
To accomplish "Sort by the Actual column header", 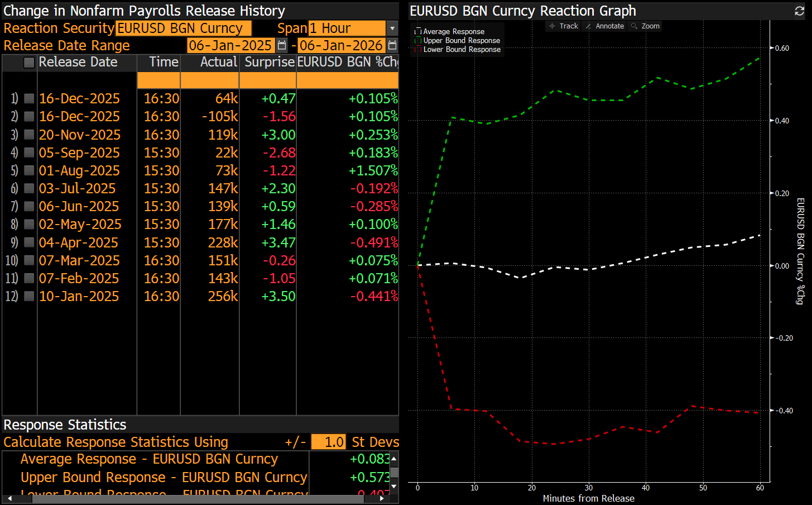I will coord(218,62).
